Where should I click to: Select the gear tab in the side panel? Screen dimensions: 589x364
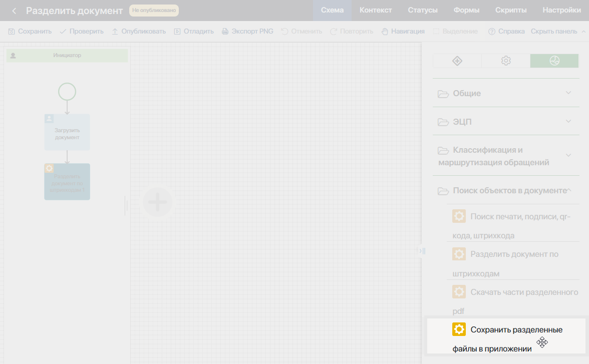(x=506, y=61)
